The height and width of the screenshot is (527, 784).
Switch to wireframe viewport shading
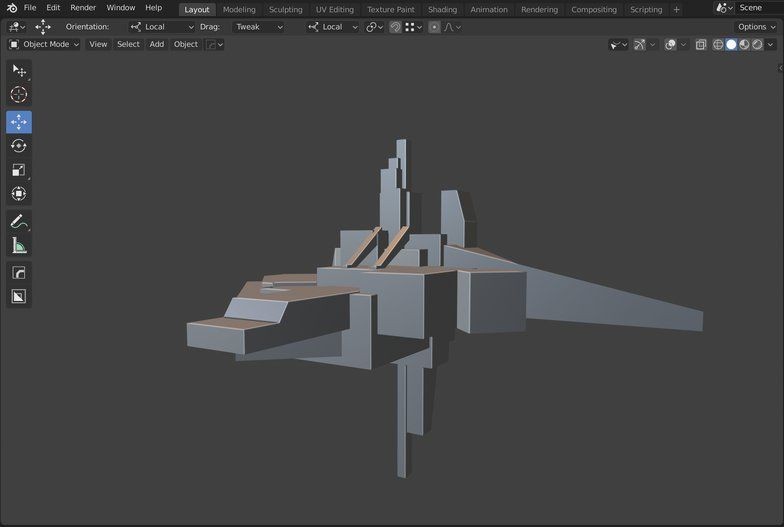pos(718,45)
